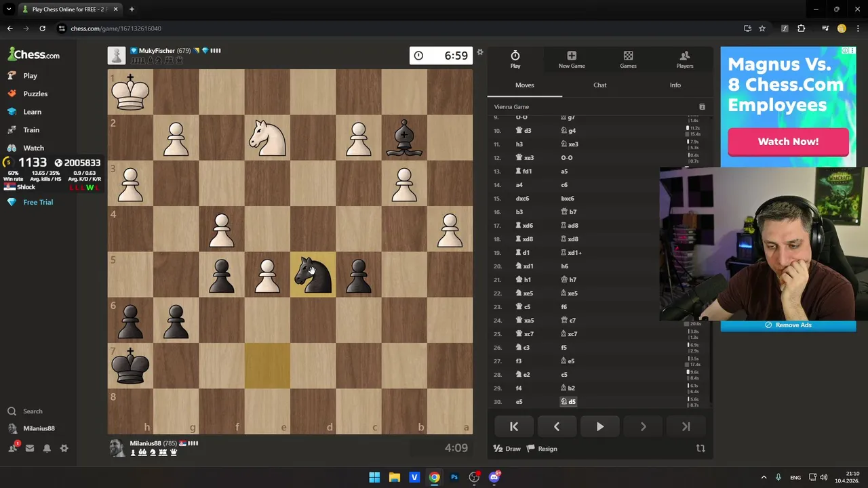Open notifications bell icon
Image resolution: width=868 pixels, height=488 pixels.
[47, 448]
